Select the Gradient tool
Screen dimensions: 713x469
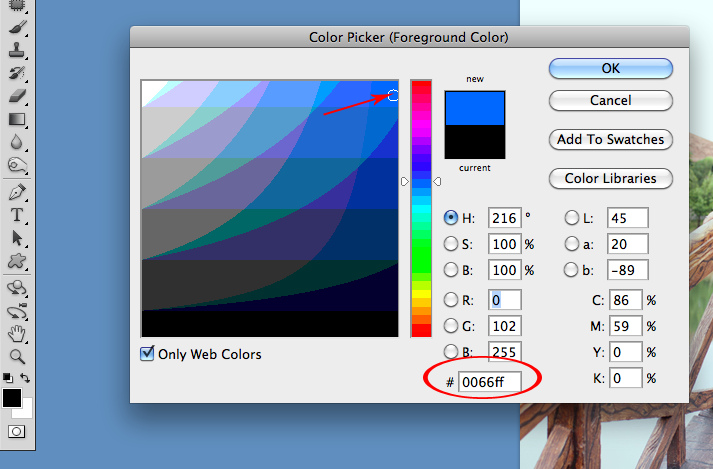pyautogui.click(x=17, y=119)
